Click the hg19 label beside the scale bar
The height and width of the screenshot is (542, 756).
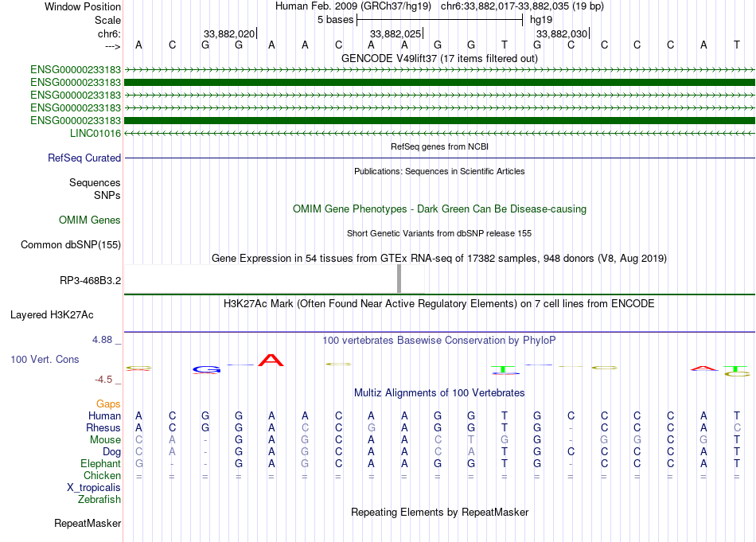[541, 20]
